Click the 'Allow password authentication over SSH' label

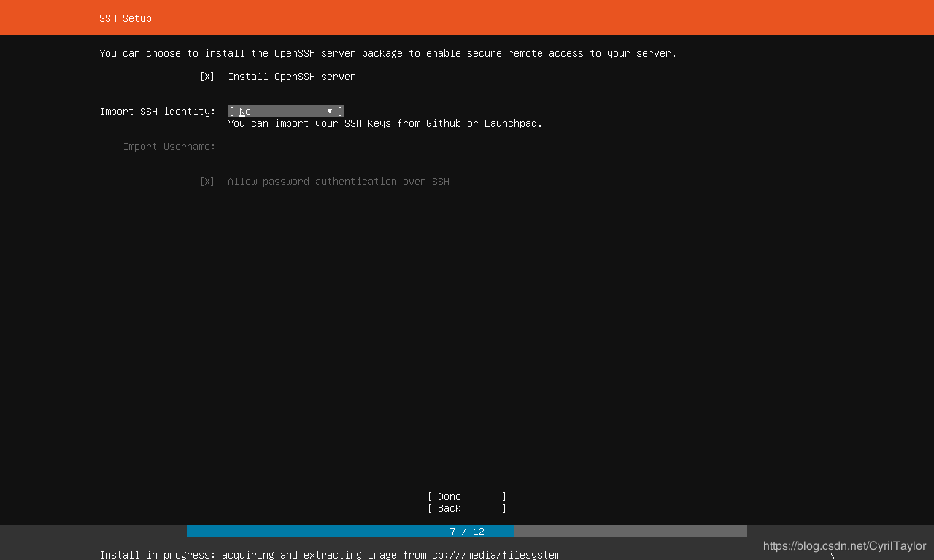[x=339, y=182]
